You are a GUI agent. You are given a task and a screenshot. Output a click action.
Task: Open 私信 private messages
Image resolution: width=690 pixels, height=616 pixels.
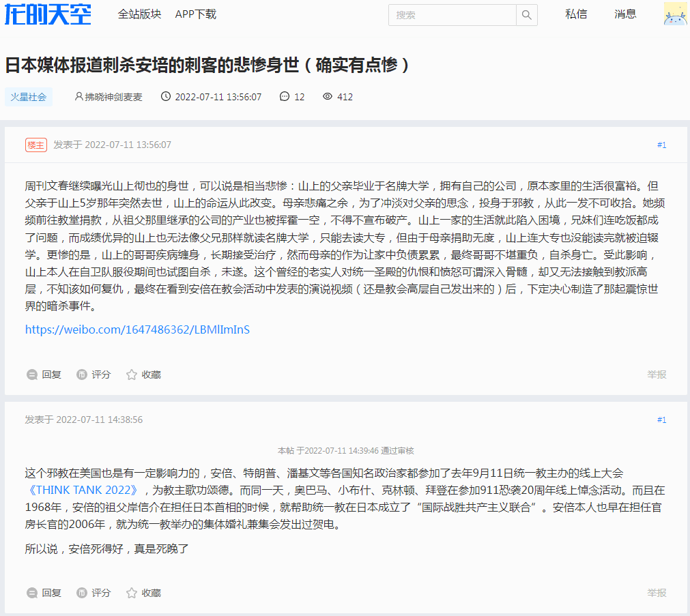tap(576, 14)
